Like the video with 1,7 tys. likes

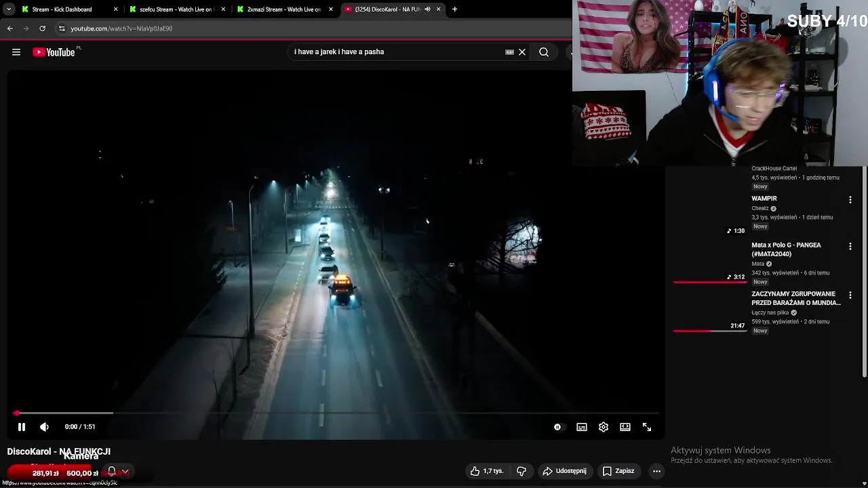point(487,471)
